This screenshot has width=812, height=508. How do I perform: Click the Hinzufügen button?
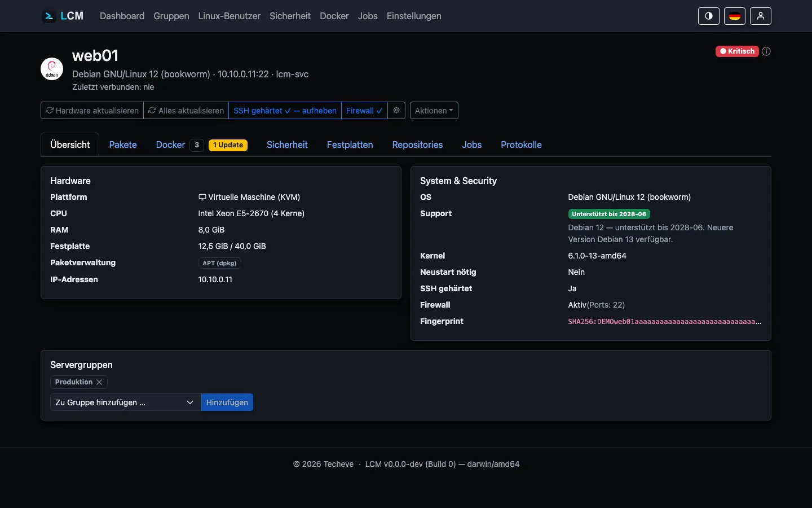[227, 402]
